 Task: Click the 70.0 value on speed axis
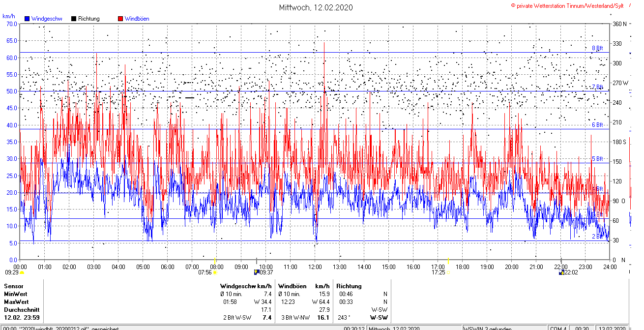coord(11,24)
